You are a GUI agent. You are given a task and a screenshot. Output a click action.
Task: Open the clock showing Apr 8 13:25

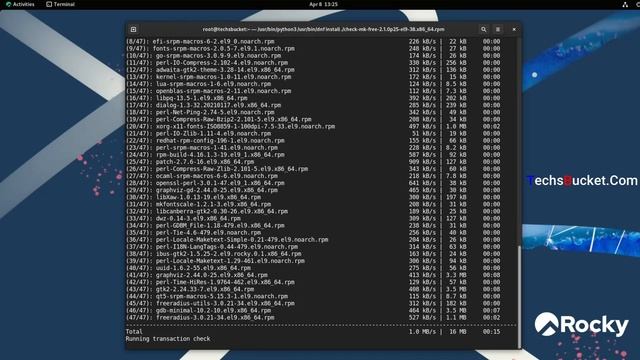pos(323,4)
